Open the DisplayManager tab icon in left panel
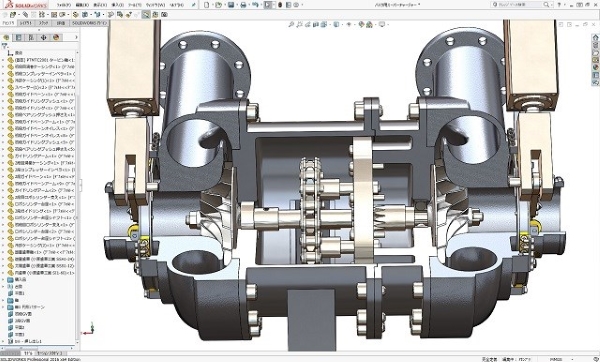The width and height of the screenshot is (600, 362). click(x=56, y=37)
